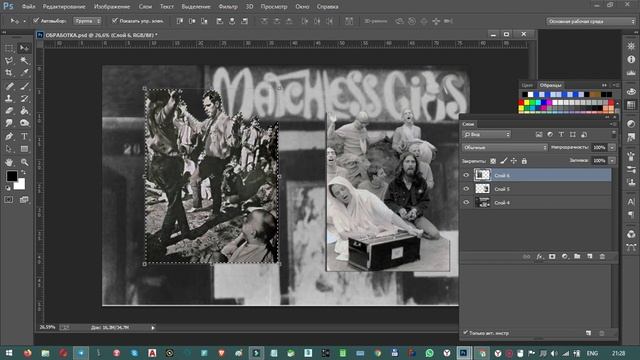Toggle the layer filter on/off switch
This screenshot has height=360, width=640.
[x=613, y=133]
